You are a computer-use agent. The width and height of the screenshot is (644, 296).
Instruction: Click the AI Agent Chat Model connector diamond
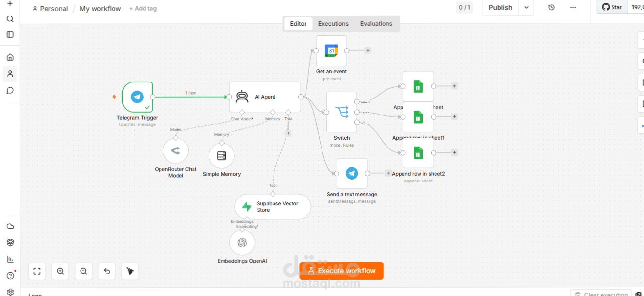tap(242, 112)
